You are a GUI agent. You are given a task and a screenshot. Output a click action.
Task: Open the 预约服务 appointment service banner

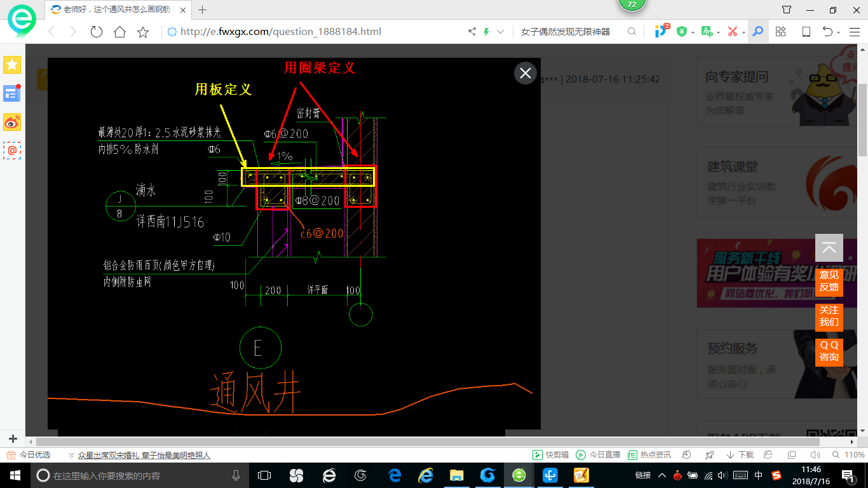(777, 364)
